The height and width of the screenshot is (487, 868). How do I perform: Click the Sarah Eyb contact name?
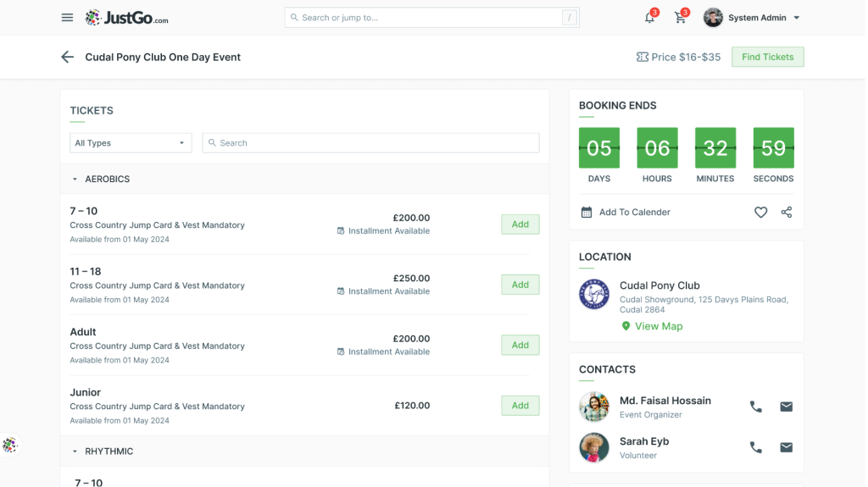644,441
